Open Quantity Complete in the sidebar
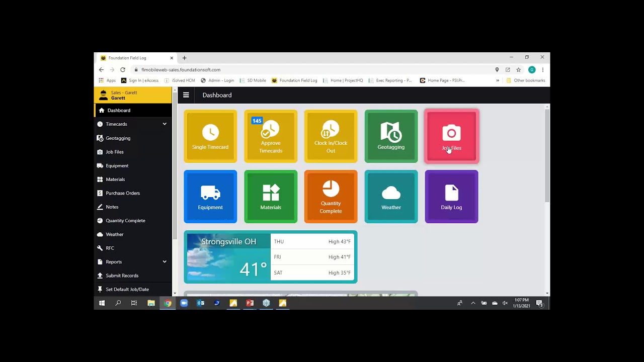This screenshot has width=644, height=362. 133,221
